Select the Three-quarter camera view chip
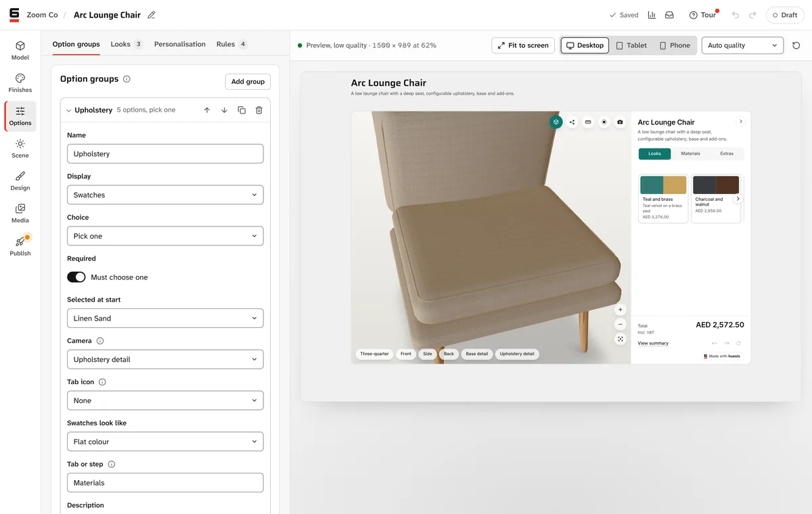 (374, 354)
